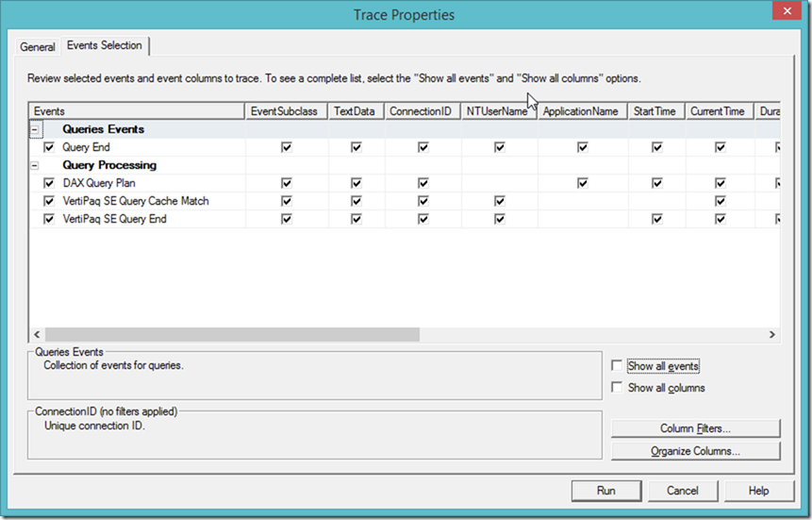Uncheck the Query End event checkbox
Screen dimensions: 812x520
pos(49,147)
